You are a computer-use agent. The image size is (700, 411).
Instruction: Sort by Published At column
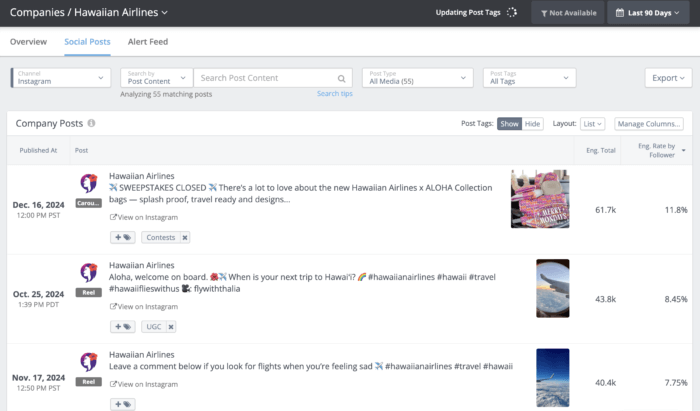point(38,150)
